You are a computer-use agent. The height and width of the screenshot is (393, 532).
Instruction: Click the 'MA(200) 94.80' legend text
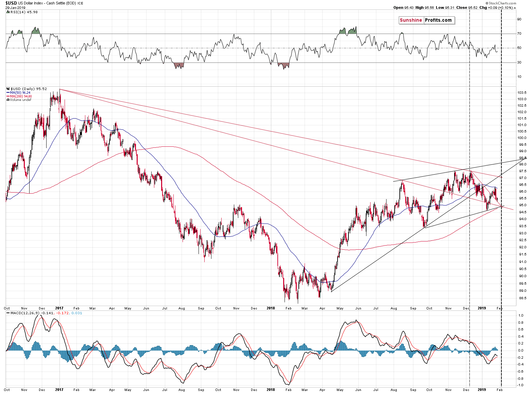pos(21,96)
